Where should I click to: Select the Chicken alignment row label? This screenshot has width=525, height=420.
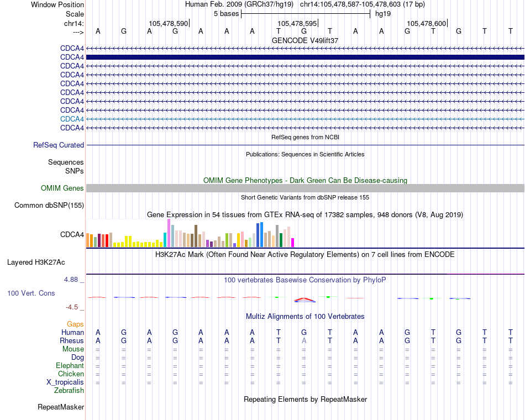pos(71,374)
